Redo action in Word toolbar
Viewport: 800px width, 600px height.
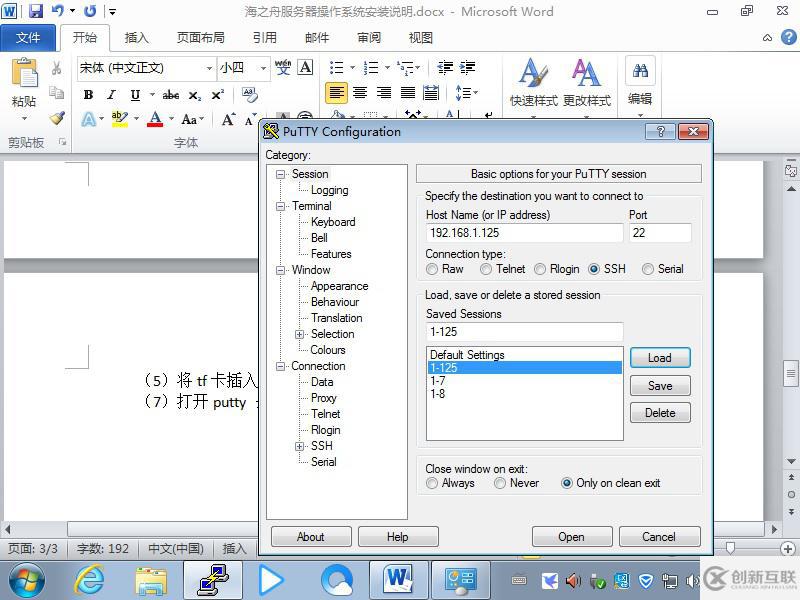[x=91, y=11]
